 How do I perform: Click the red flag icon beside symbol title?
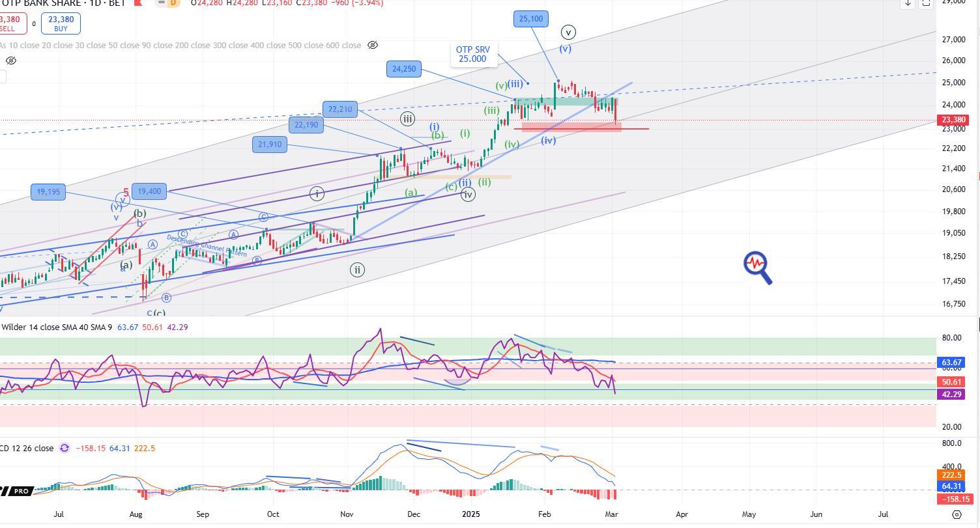point(137,3)
